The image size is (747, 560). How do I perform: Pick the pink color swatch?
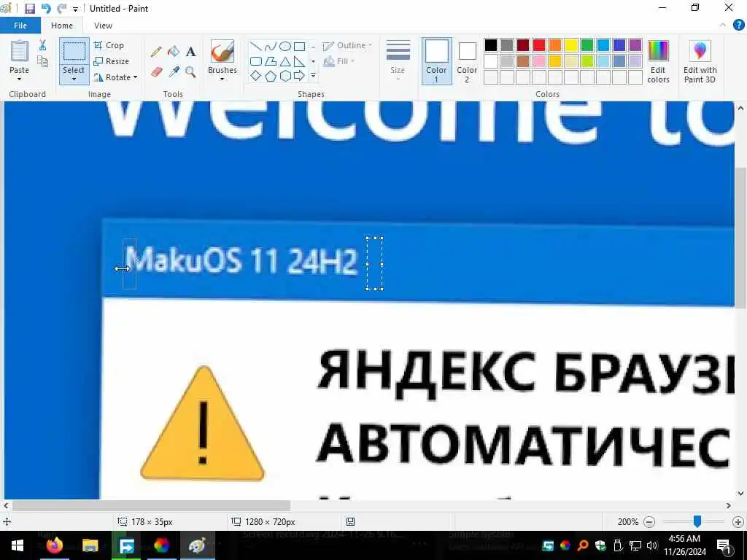tap(539, 61)
